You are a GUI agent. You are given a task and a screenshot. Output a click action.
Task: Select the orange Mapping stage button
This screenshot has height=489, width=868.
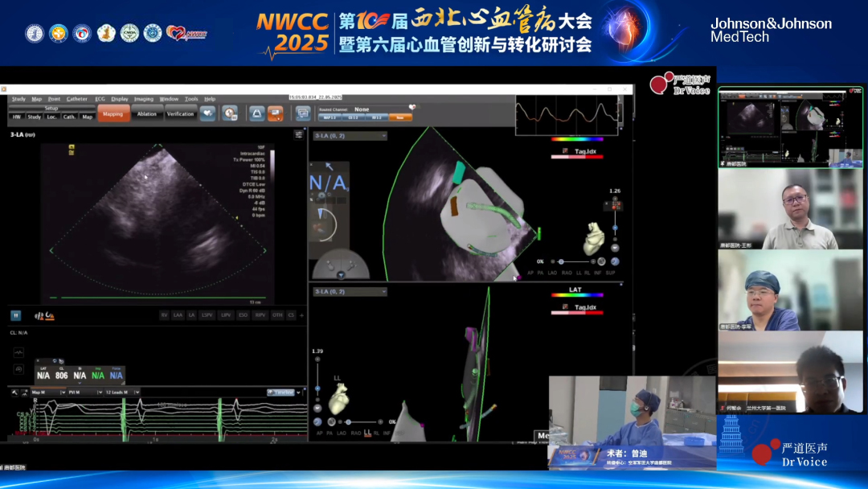coord(113,113)
